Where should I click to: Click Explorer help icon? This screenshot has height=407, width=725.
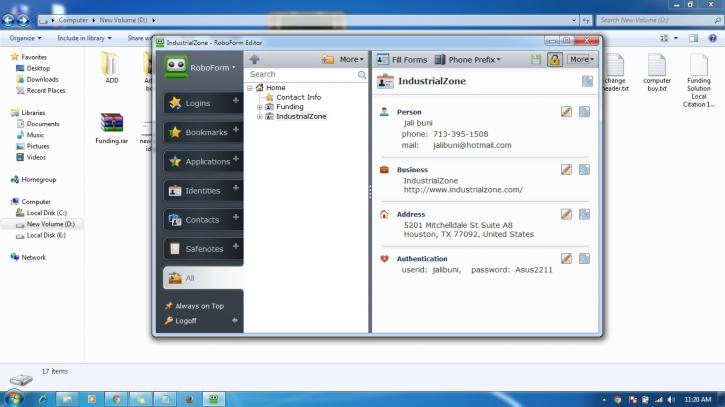[713, 38]
